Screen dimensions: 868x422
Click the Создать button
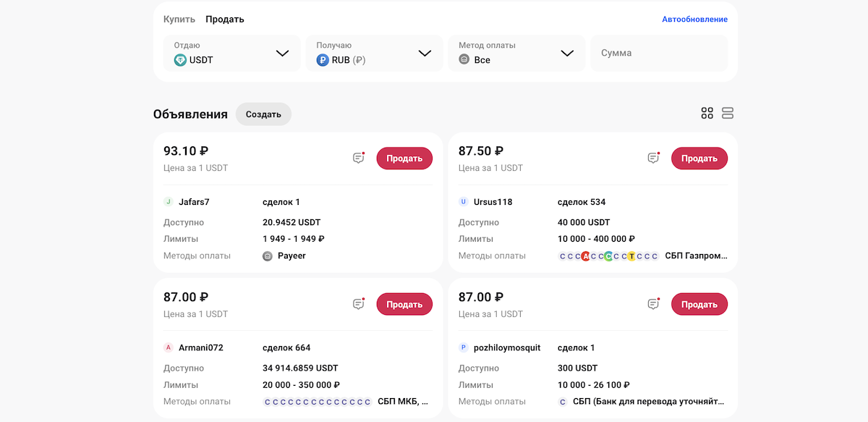(263, 114)
